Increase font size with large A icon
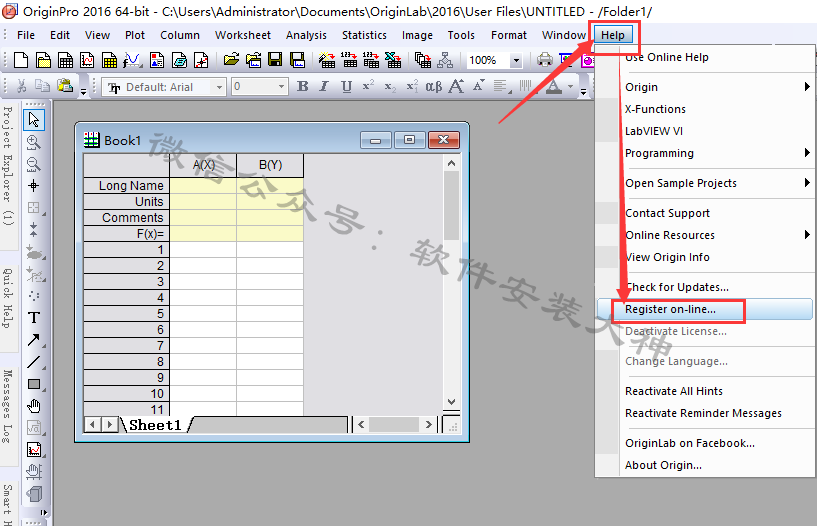Screen dimensions: 817x526 tap(456, 86)
